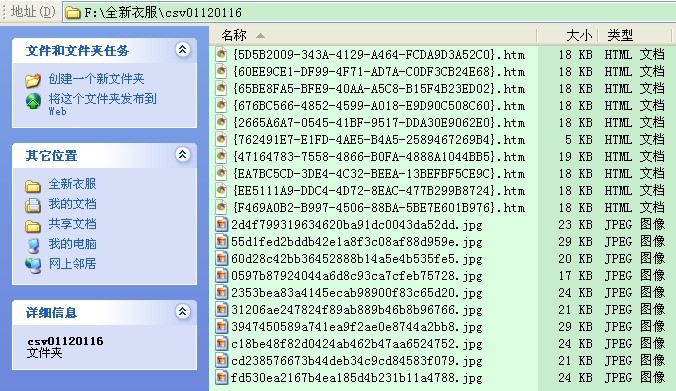
Task: Collapse the 详细信息 panel
Action: (182, 311)
